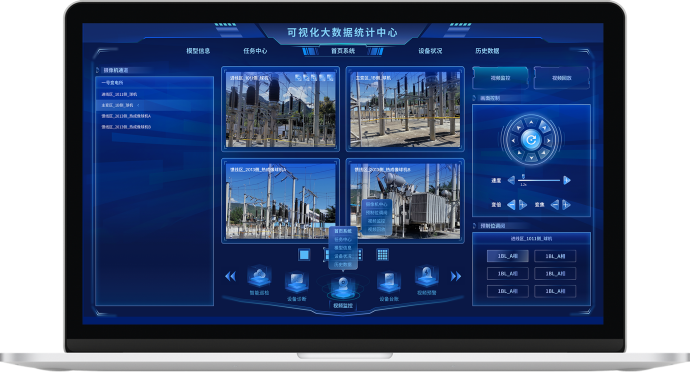Open the 设备台账 module icon

(x=389, y=283)
